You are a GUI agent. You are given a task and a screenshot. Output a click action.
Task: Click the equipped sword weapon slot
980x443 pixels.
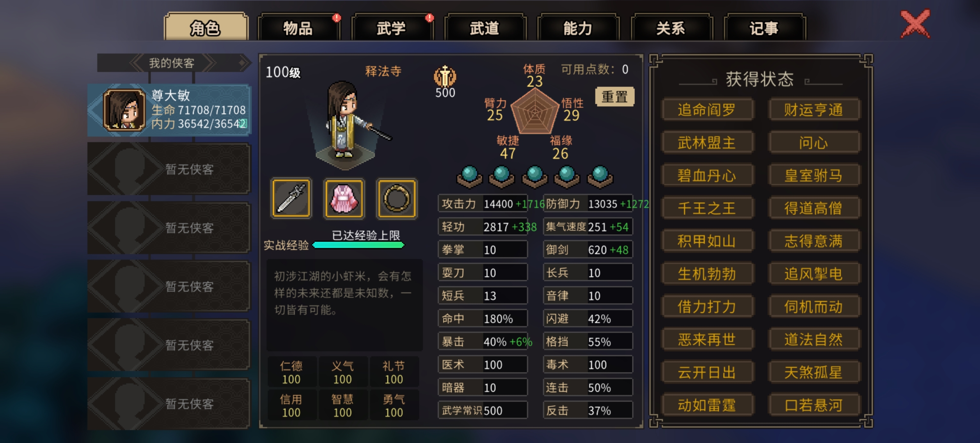tap(291, 199)
